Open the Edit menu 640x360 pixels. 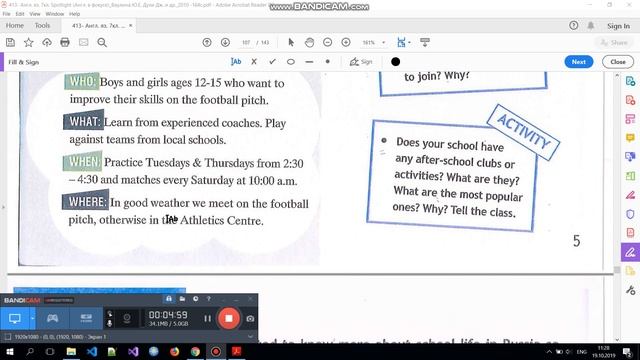20,14
